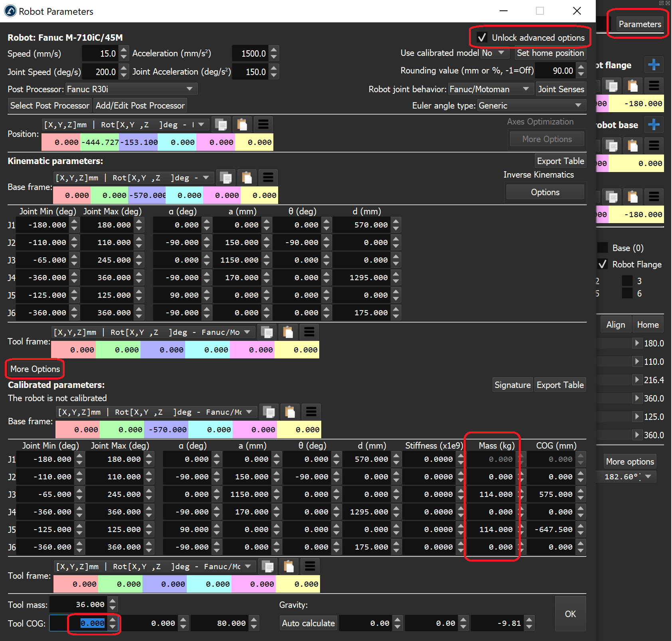
Task: Open the Post Processor Fanuc R30i dropdown
Action: (131, 89)
